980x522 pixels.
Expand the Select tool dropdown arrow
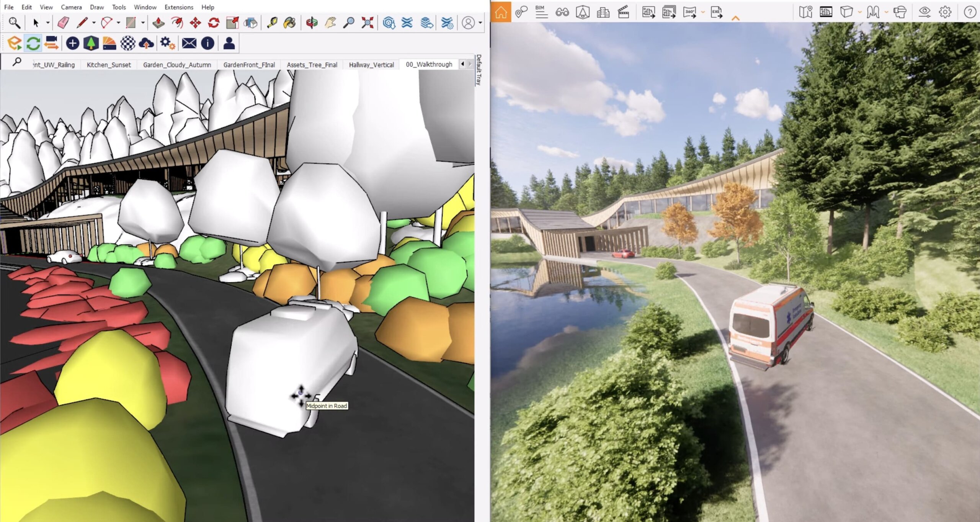tap(48, 23)
